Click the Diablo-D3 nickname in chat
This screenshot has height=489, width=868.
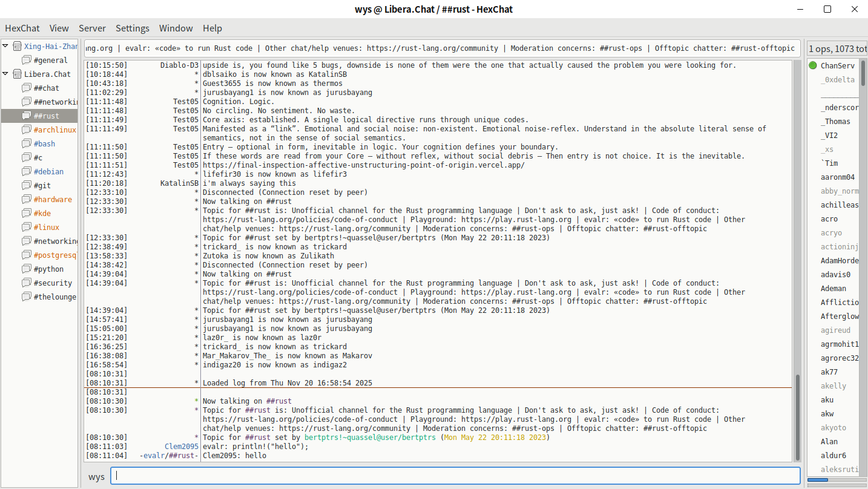point(180,65)
